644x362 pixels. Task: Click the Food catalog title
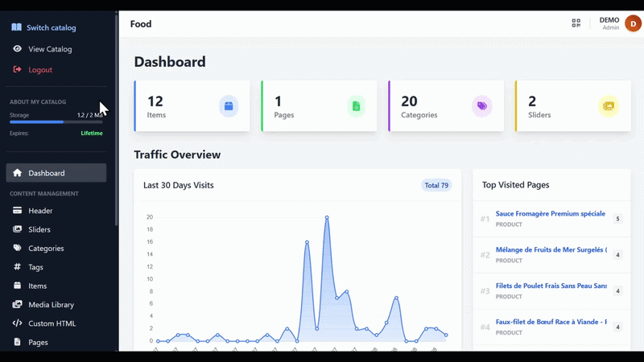141,24
